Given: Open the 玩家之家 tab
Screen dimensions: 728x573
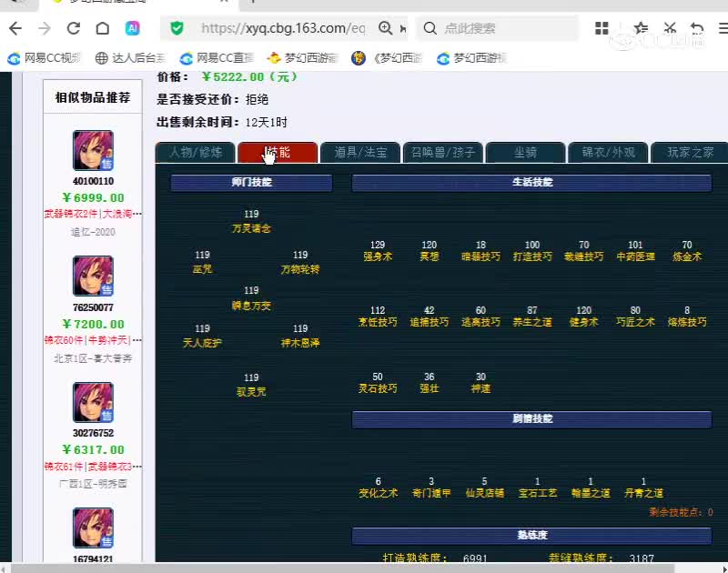Looking at the screenshot, I should click(690, 153).
